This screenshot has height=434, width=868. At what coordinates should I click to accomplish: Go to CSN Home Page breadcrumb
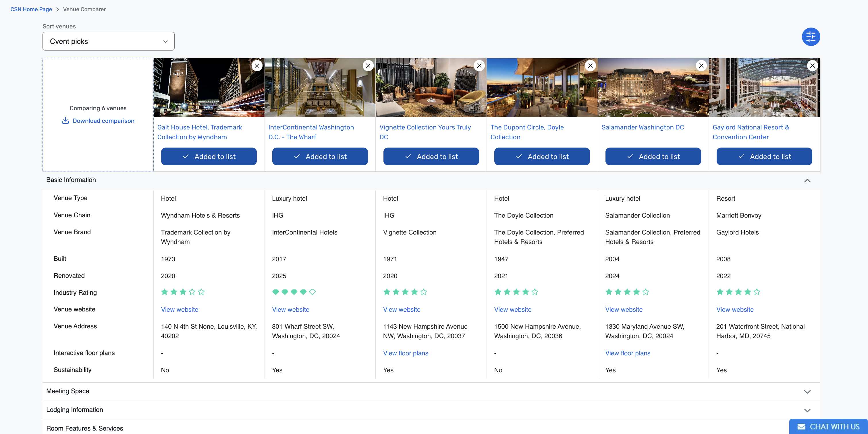coord(31,9)
